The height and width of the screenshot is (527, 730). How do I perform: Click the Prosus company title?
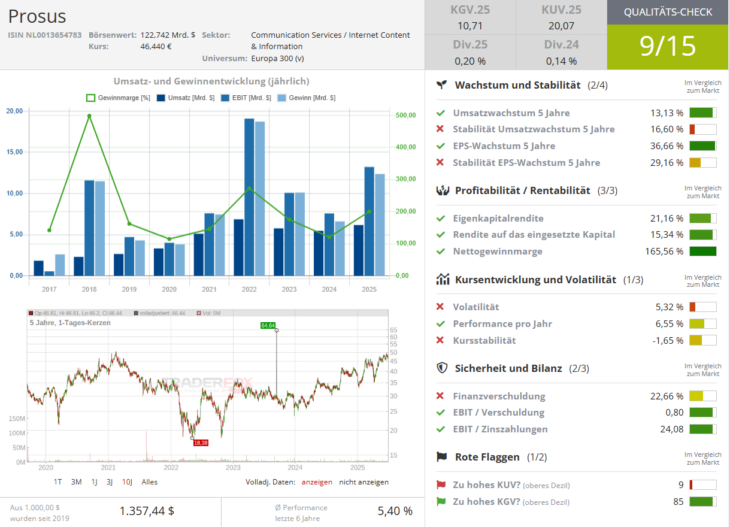coord(37,16)
